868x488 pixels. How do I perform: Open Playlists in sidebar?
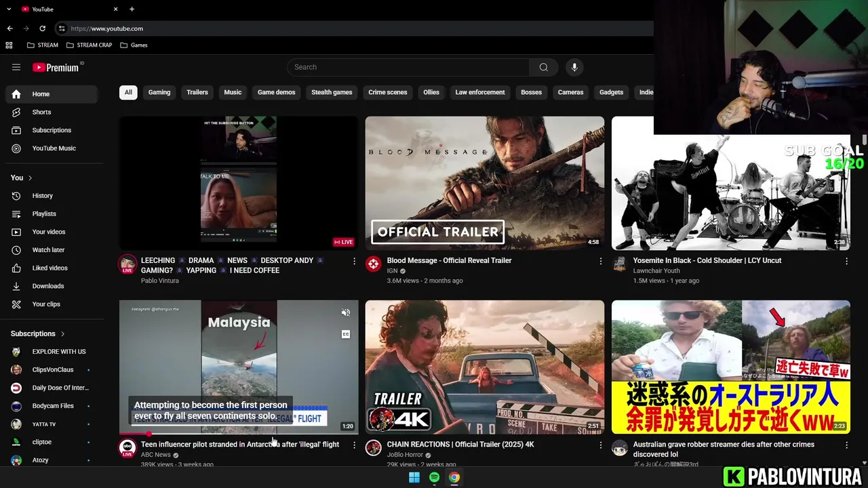tap(52, 213)
